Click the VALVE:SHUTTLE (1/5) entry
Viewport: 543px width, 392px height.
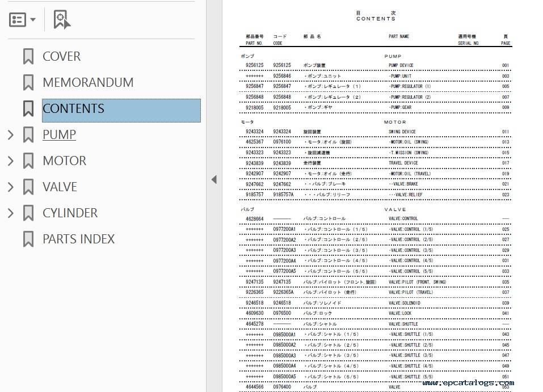point(411,335)
